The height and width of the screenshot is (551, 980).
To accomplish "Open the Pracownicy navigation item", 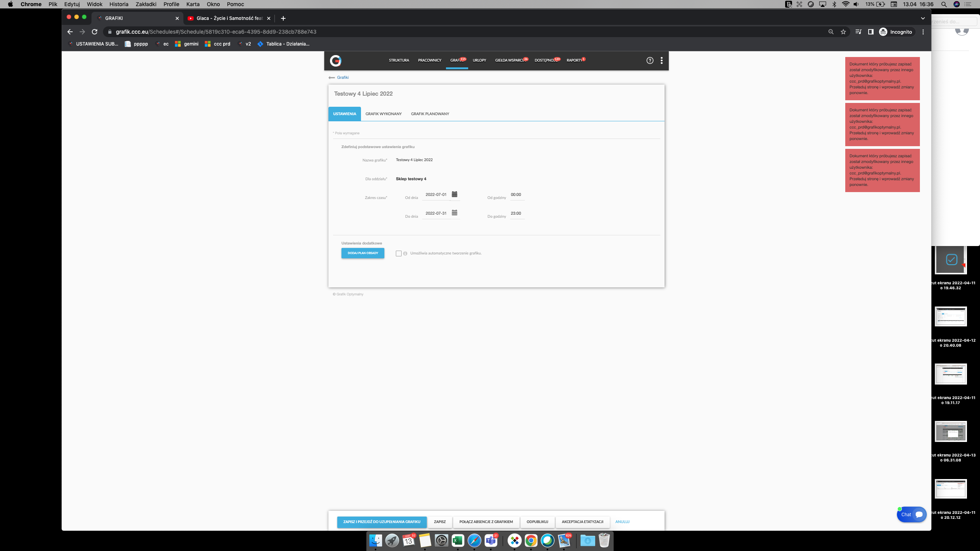I will [x=430, y=60].
